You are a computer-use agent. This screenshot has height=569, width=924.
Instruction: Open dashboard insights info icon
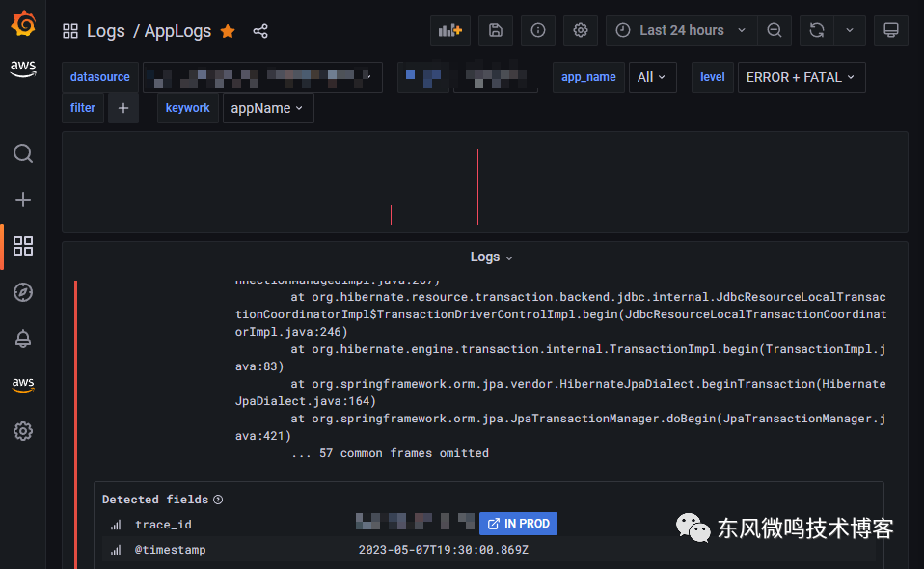pos(538,31)
